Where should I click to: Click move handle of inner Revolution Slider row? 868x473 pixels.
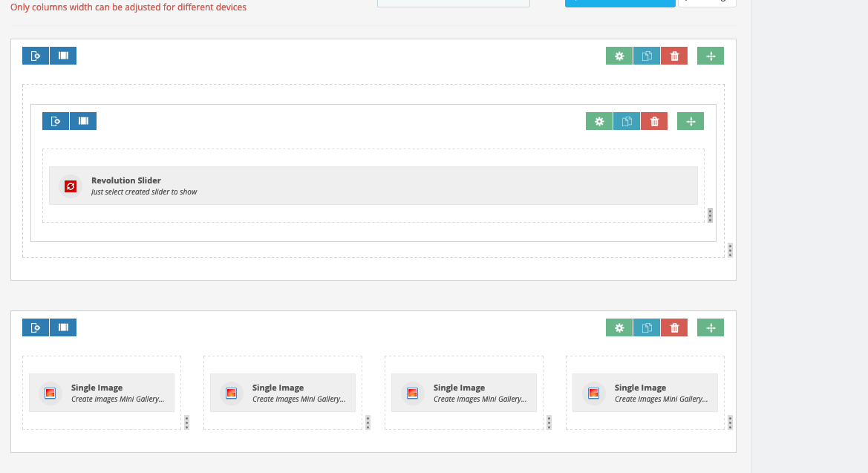(x=691, y=121)
